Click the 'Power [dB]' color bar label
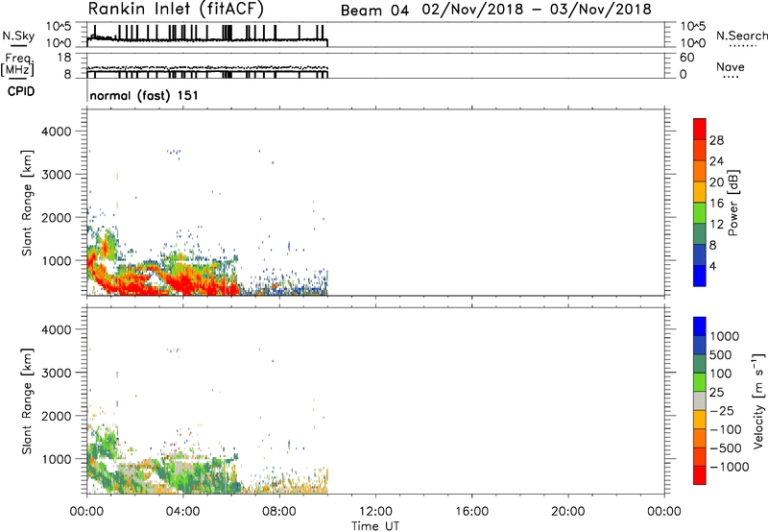The image size is (768, 532). tap(732, 203)
